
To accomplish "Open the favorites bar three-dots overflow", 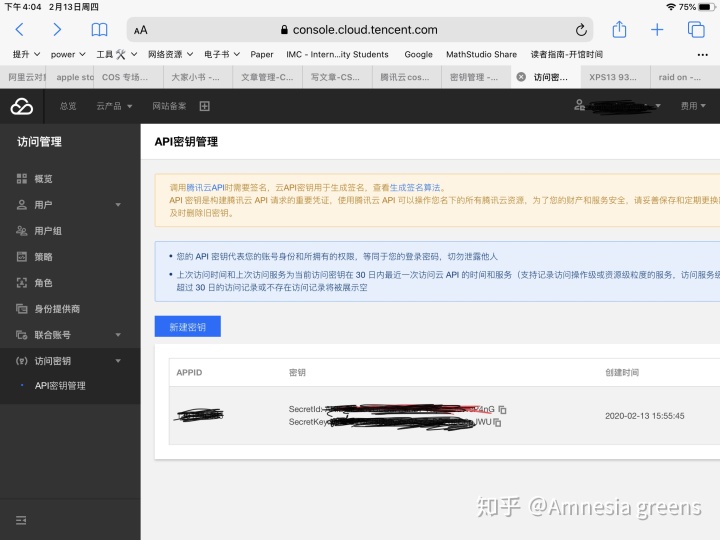I will click(x=703, y=55).
